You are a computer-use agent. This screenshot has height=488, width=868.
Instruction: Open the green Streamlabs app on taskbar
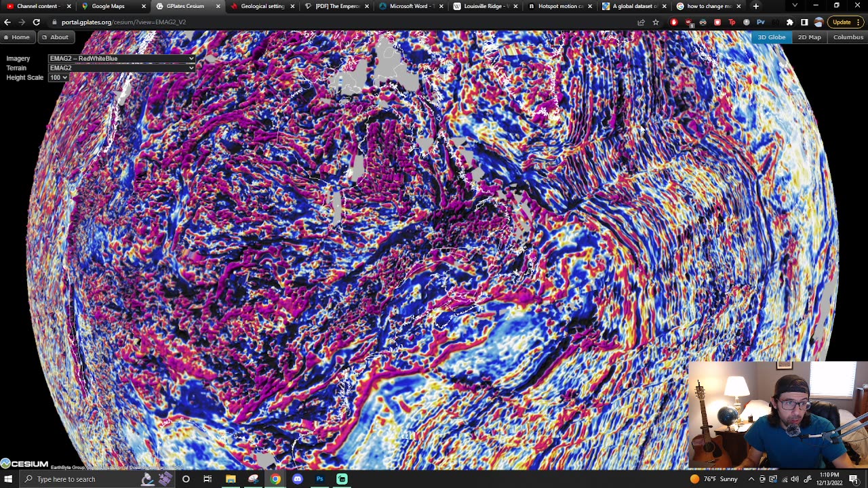(342, 479)
